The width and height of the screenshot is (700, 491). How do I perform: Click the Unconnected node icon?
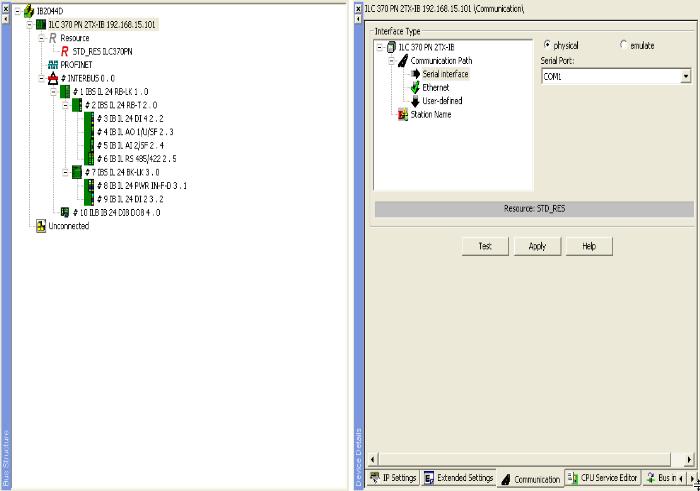pyautogui.click(x=41, y=226)
